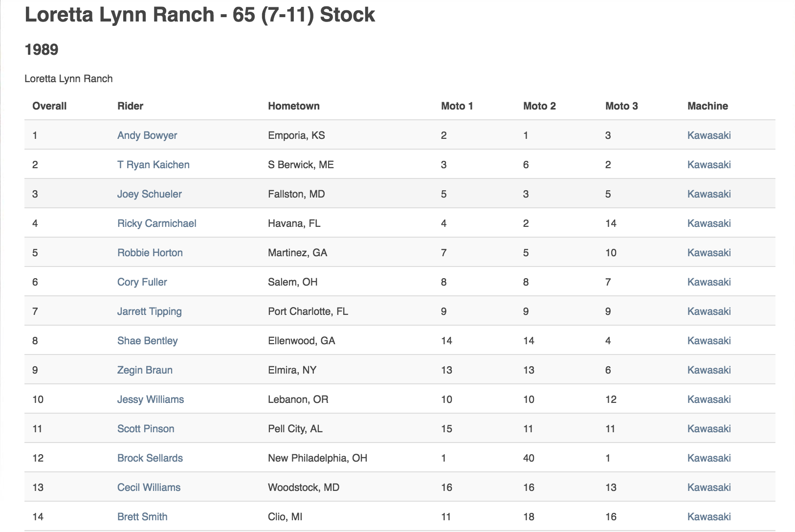Click Zegin Braun rider name
Image resolution: width=795 pixels, height=532 pixels.
[x=145, y=370]
